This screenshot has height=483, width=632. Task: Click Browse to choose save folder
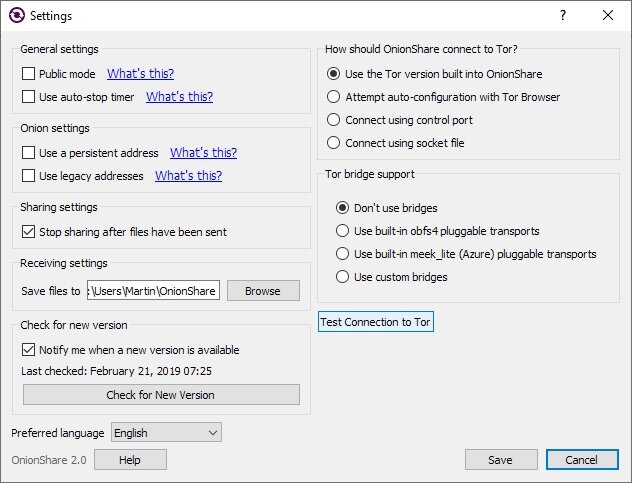pos(263,291)
